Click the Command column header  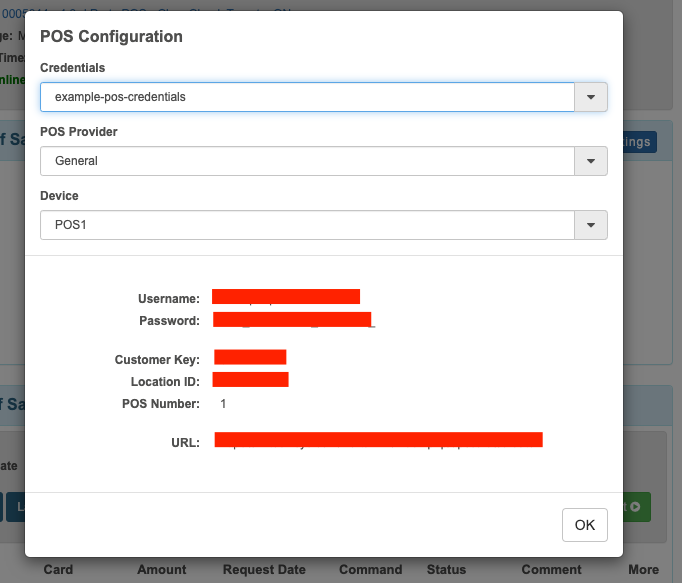tap(371, 570)
